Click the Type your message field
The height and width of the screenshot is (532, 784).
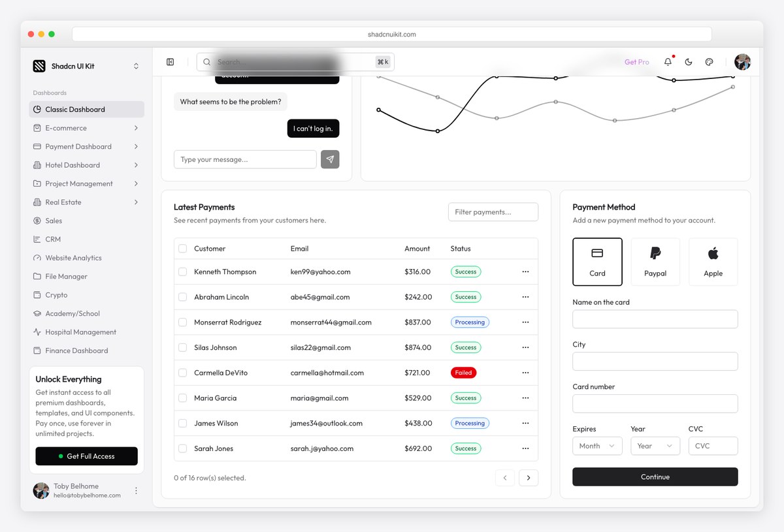(x=245, y=159)
